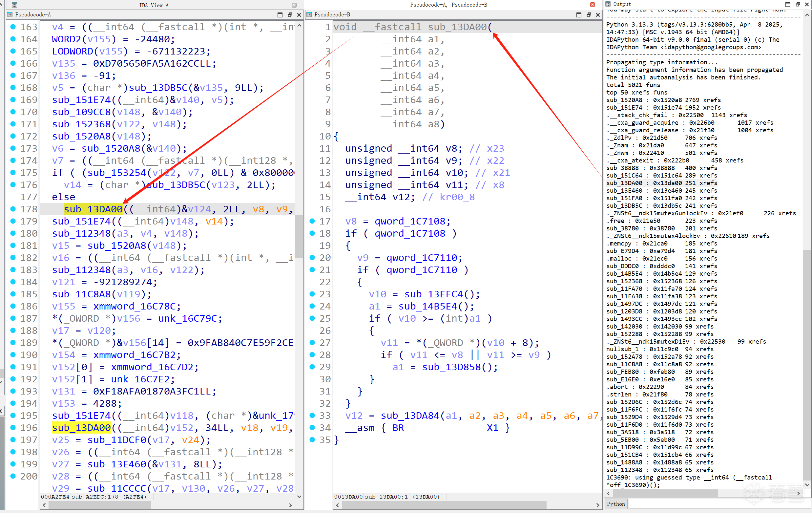812x513 pixels.
Task: Maximize the Pseudocode-B panel
Action: [579, 15]
